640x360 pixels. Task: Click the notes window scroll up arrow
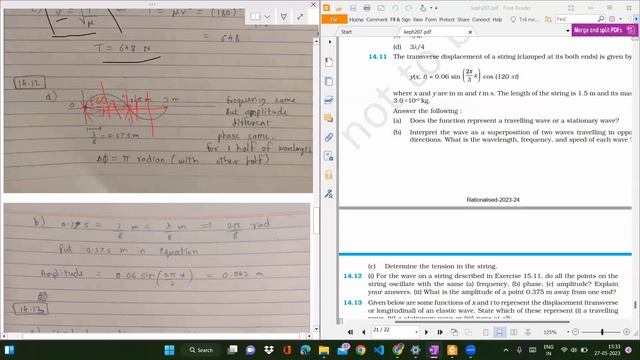(316, 42)
